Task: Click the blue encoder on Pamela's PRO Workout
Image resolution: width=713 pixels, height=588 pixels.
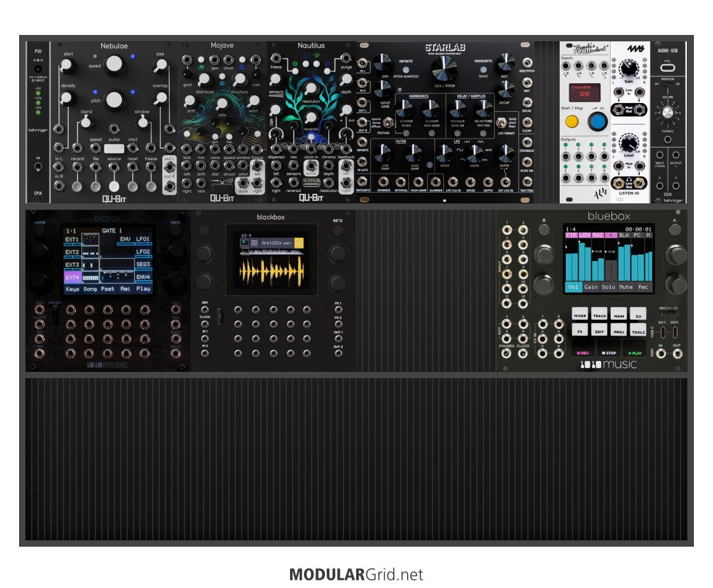Action: click(x=597, y=121)
